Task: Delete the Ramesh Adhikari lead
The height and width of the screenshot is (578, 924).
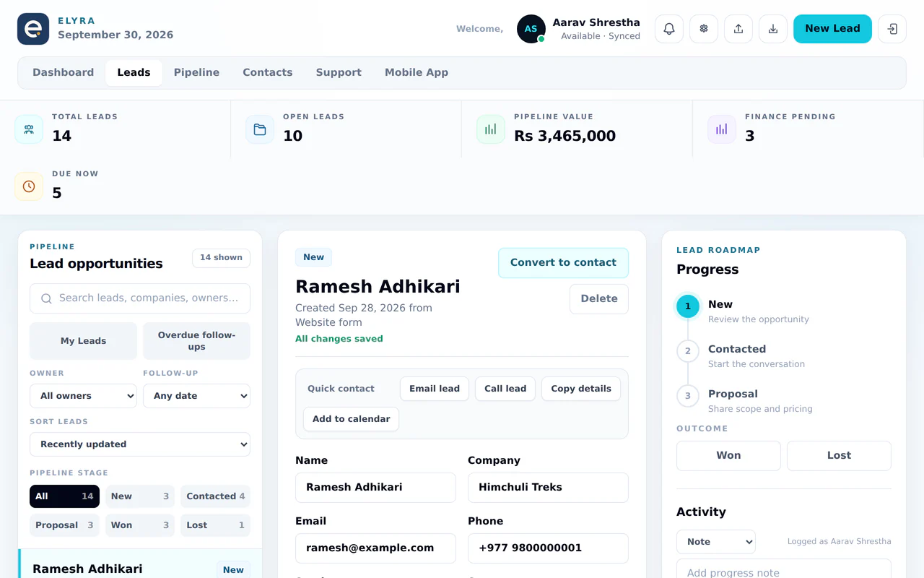Action: point(599,299)
